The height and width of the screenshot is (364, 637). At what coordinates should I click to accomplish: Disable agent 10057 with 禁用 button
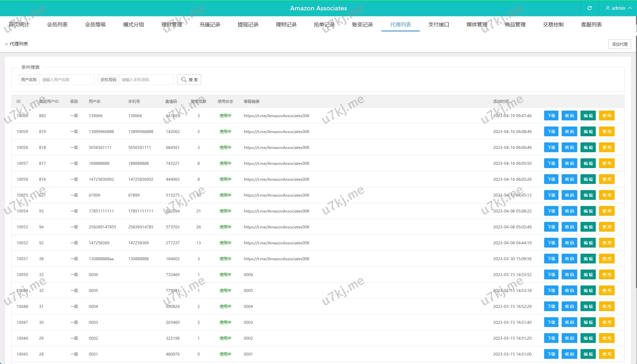(606, 164)
